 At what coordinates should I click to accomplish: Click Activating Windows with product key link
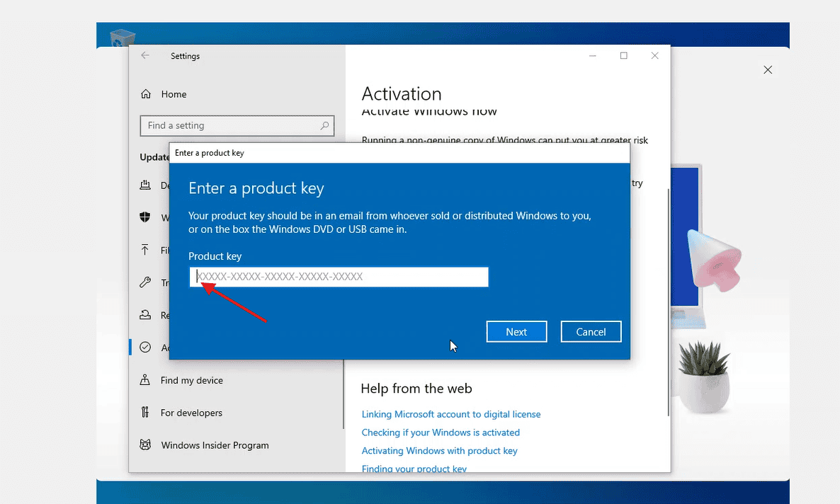coord(439,451)
